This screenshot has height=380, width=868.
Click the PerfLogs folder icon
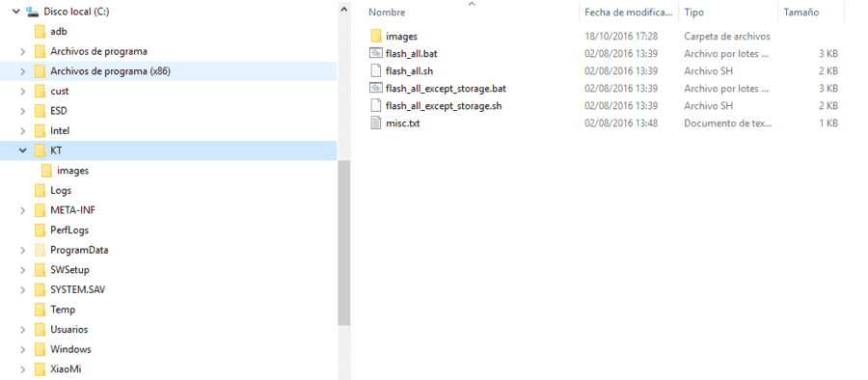click(40, 230)
